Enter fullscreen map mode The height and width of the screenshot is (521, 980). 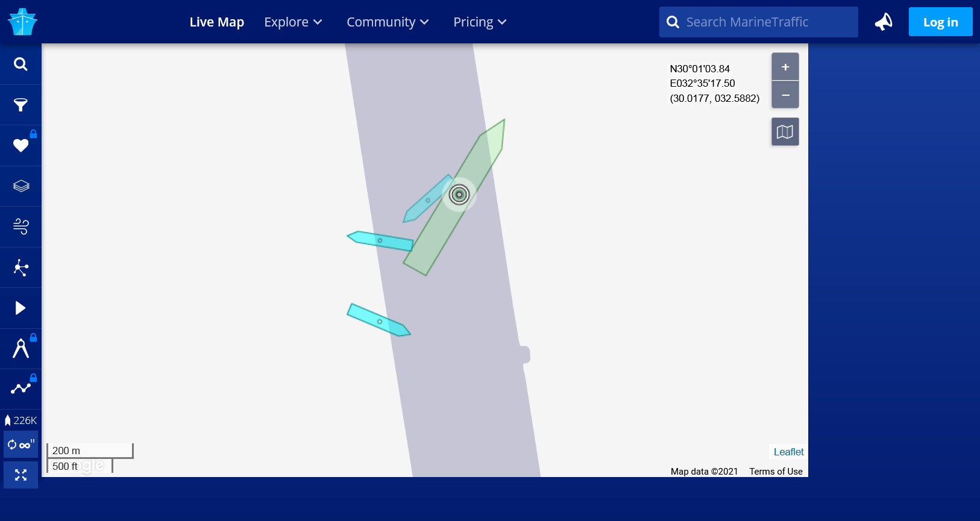click(20, 475)
